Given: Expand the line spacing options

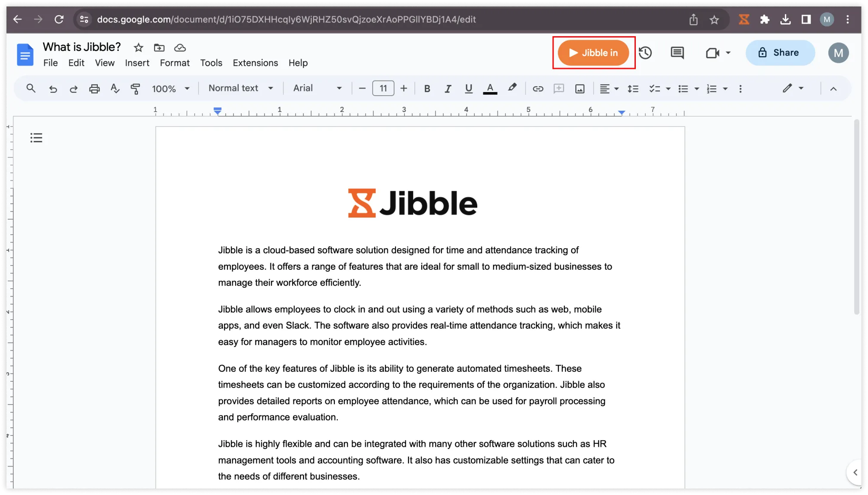Looking at the screenshot, I should 633,88.
